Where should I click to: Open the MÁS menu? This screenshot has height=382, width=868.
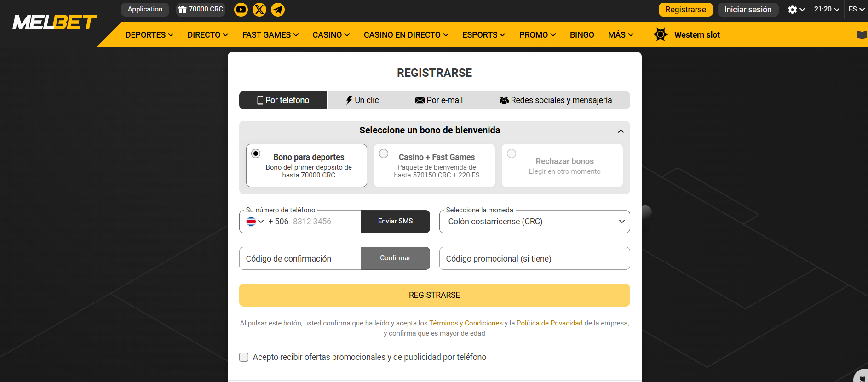click(621, 35)
